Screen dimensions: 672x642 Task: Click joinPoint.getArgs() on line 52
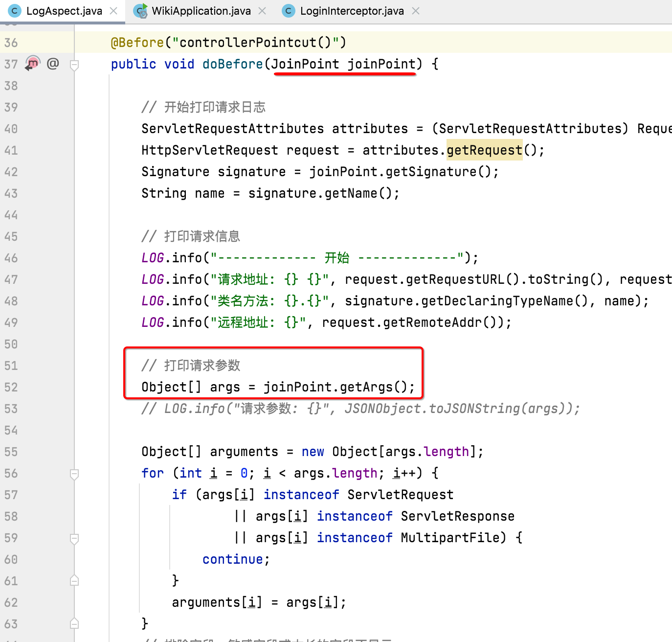point(336,387)
